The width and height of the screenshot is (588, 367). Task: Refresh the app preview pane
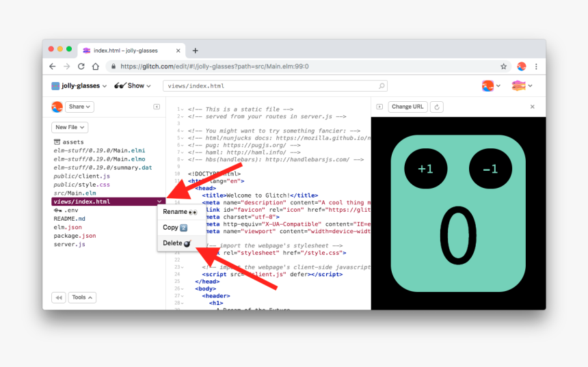[x=437, y=107]
